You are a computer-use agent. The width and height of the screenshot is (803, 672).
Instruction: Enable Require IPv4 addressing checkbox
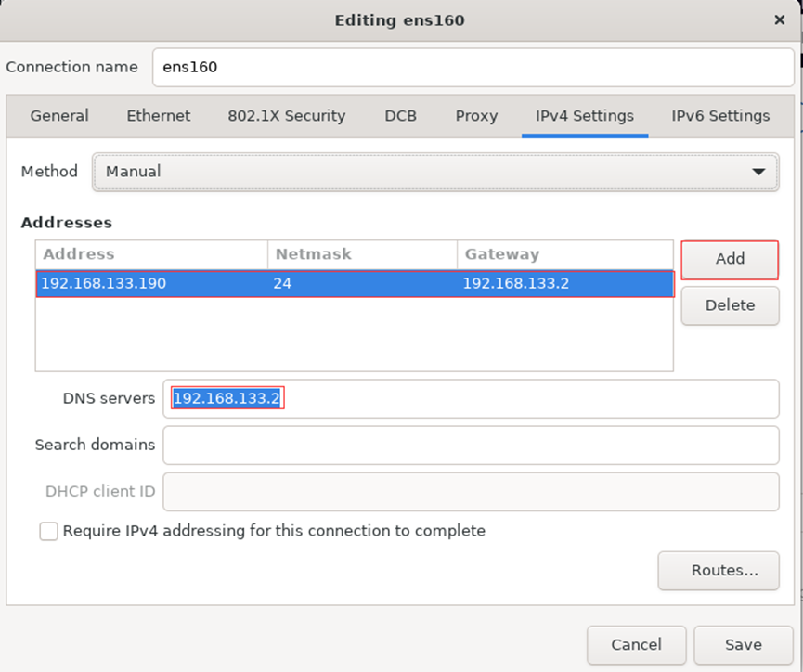48,532
